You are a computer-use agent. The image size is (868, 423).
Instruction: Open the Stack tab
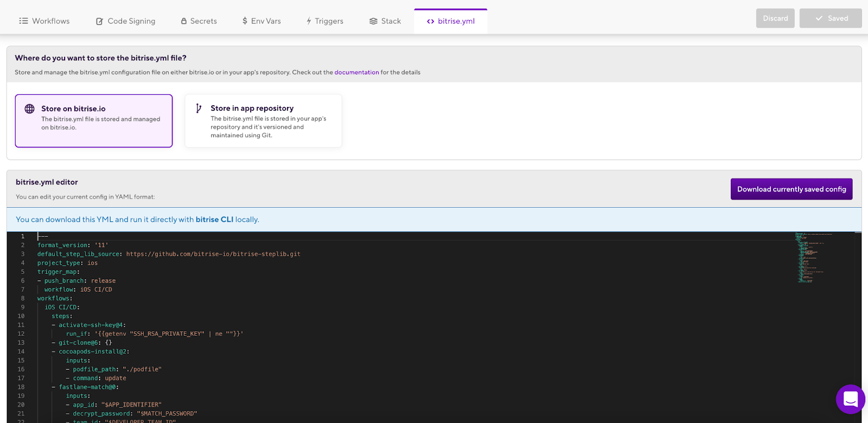click(385, 21)
